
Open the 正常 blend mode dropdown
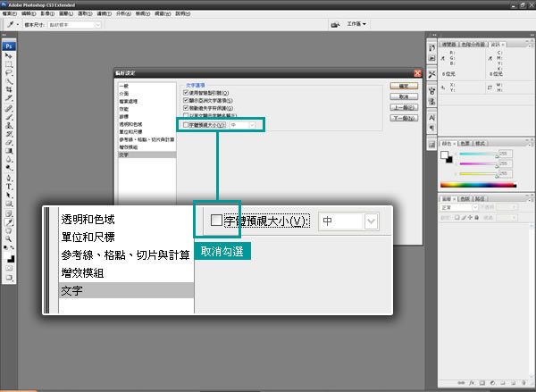tap(459, 207)
